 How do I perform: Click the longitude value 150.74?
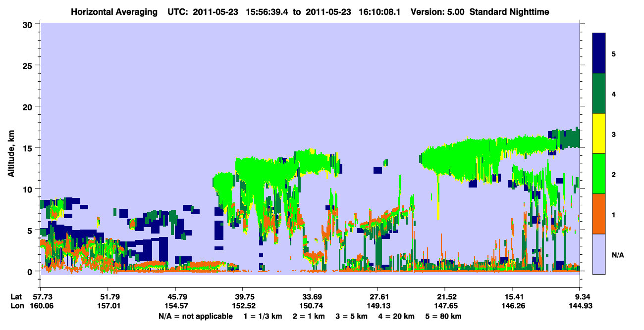(310, 306)
